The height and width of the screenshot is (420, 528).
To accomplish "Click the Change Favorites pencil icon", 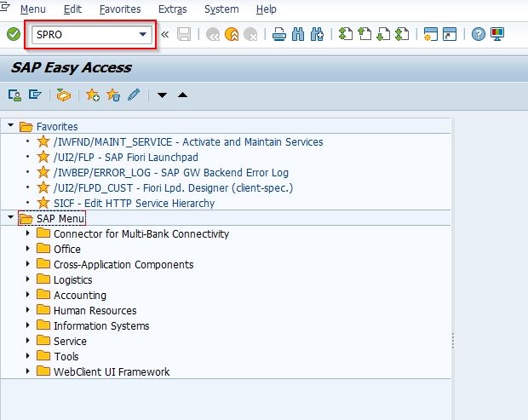I will (134, 95).
